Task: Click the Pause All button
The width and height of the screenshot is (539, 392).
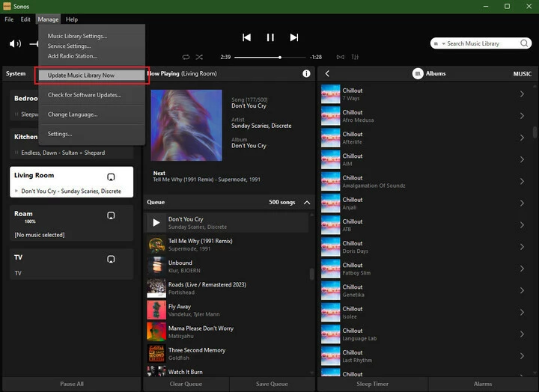Action: (72, 384)
